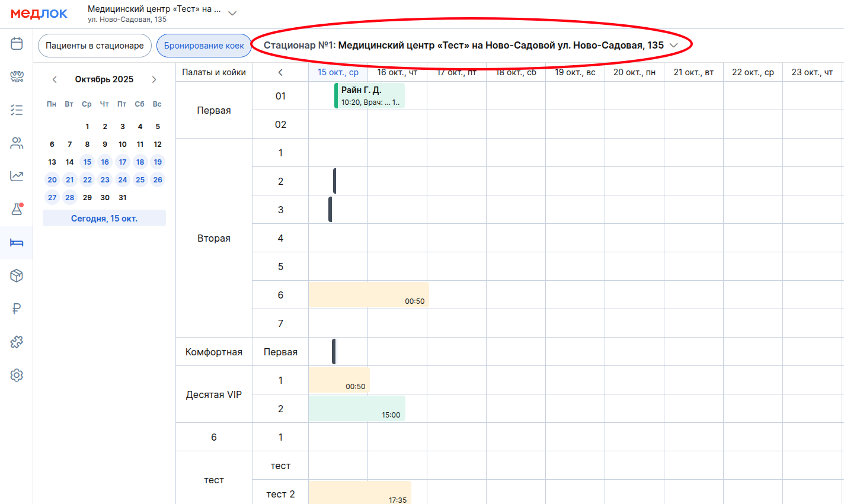Select October 22 in the mini calendar
This screenshot has width=844, height=504.
[x=87, y=180]
